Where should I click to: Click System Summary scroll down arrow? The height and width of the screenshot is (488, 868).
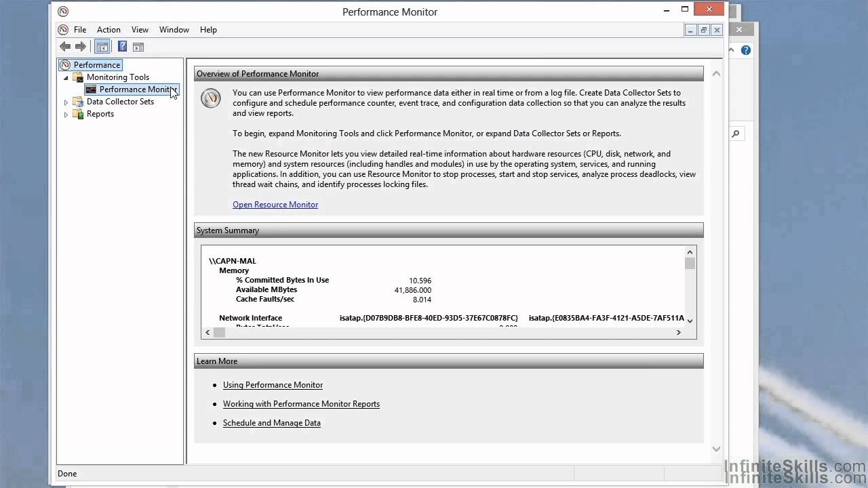pyautogui.click(x=690, y=321)
